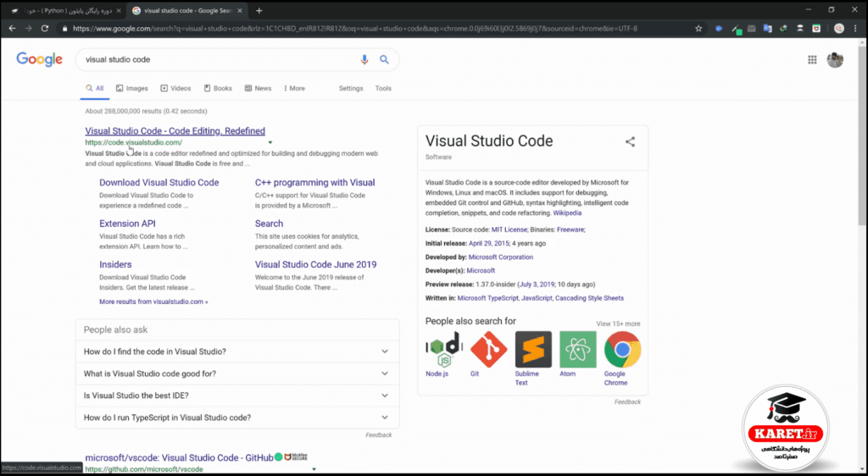Open the Extension API sitelink
Image resolution: width=868 pixels, height=476 pixels.
coord(127,224)
